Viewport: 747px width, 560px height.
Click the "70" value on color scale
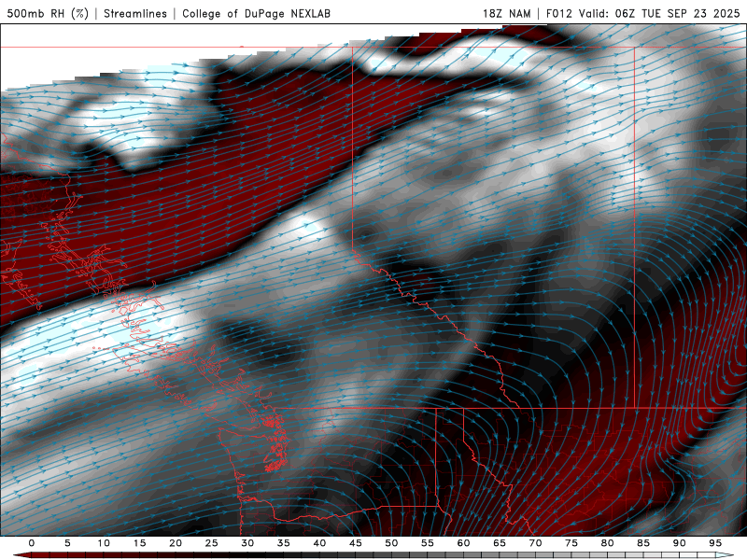click(535, 543)
